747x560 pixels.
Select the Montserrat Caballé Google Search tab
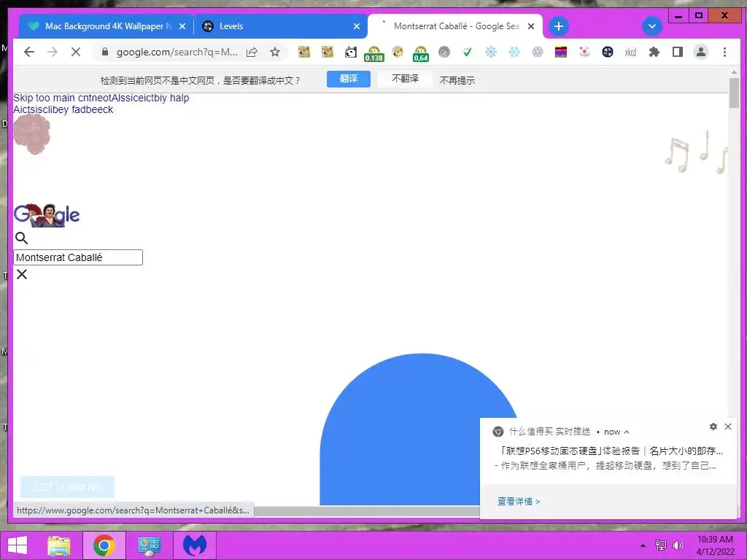457,26
